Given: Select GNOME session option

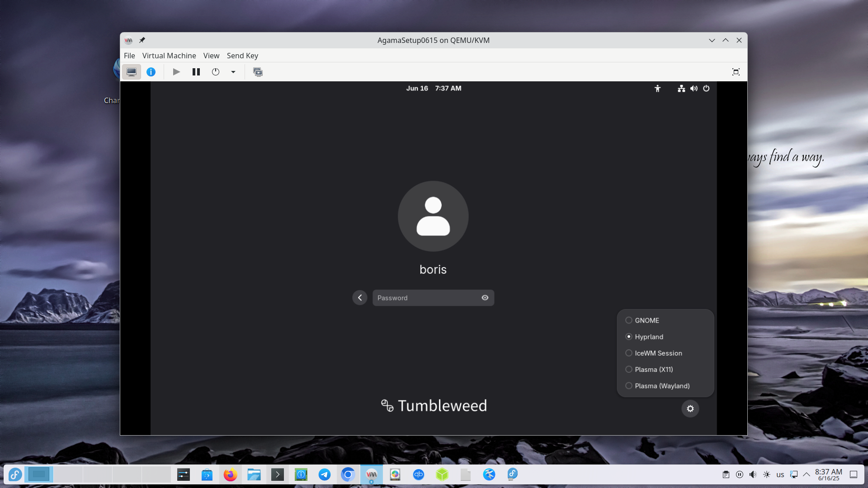Looking at the screenshot, I should point(646,320).
